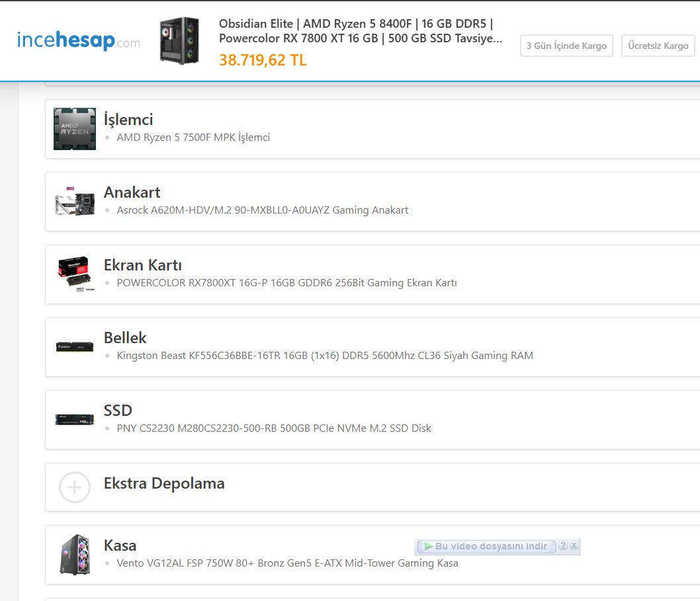Close the video download overlay
Viewport: 700px width, 601px height.
(x=574, y=545)
